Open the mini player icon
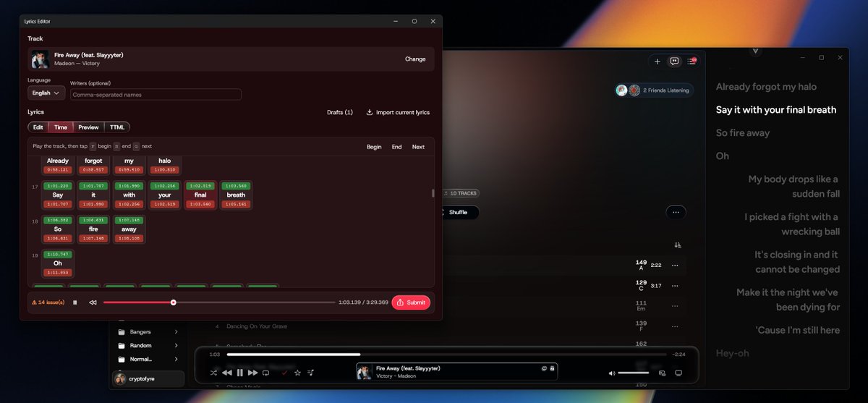868x403 pixels. point(662,373)
